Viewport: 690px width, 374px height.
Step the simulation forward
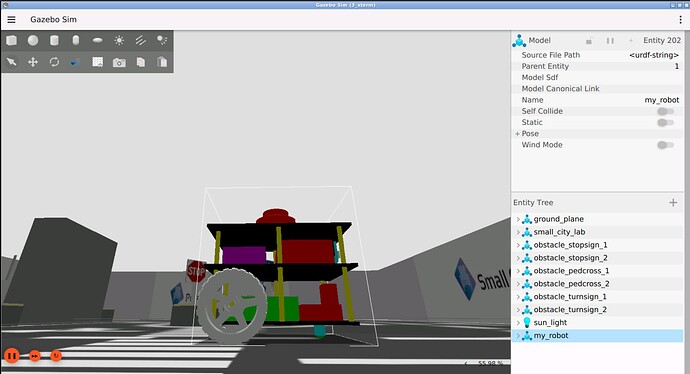(x=35, y=356)
